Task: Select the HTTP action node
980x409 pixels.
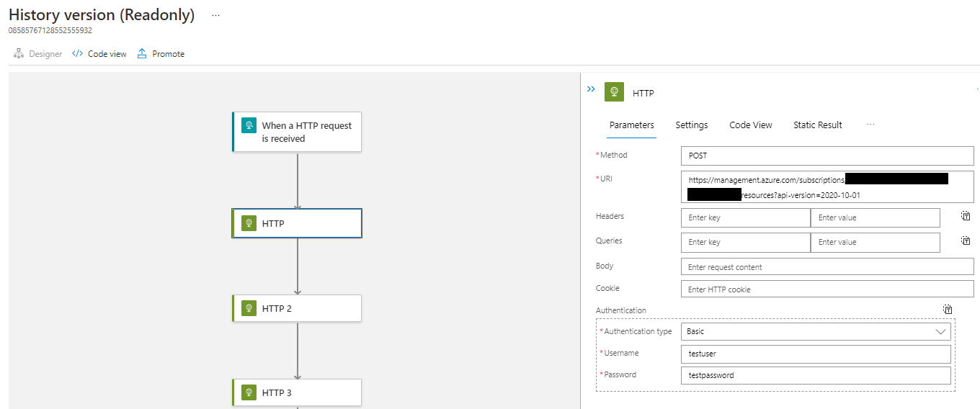Action: pyautogui.click(x=297, y=223)
